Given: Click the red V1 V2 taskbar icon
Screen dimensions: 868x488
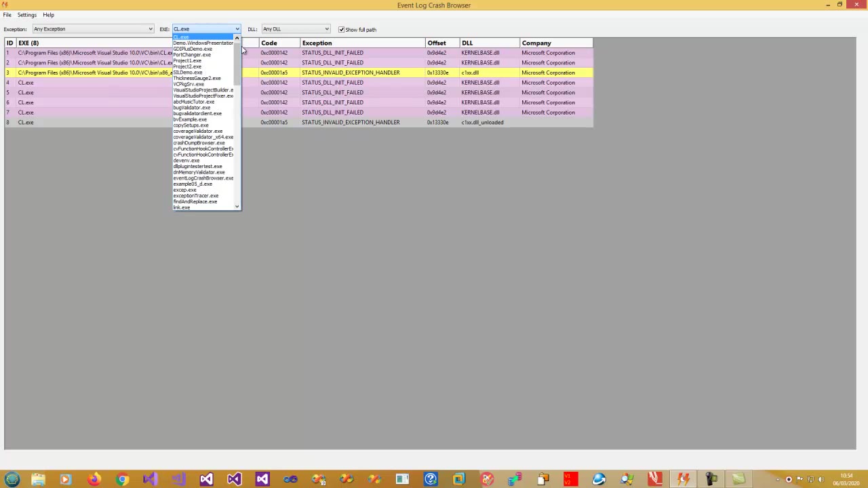Looking at the screenshot, I should [570, 479].
